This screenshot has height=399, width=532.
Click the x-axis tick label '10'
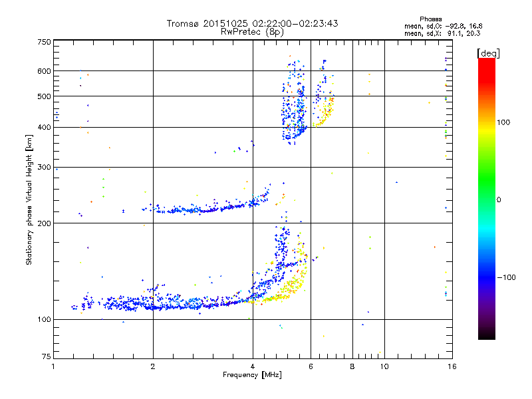(x=384, y=366)
